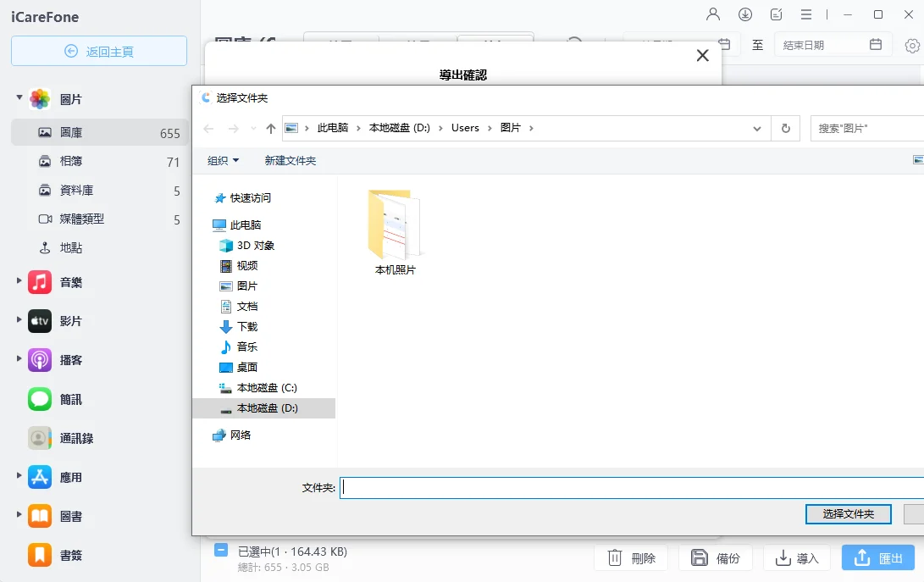Click the 选择文件夹 confirm button
The width and height of the screenshot is (924, 582).
(848, 514)
